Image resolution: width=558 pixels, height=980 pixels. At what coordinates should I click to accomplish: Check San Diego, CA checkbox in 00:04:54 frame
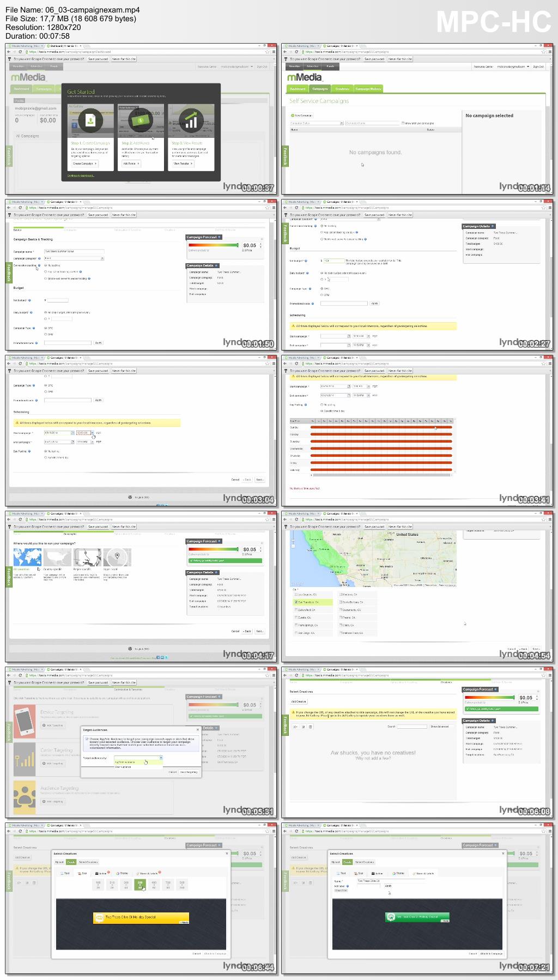point(296,633)
